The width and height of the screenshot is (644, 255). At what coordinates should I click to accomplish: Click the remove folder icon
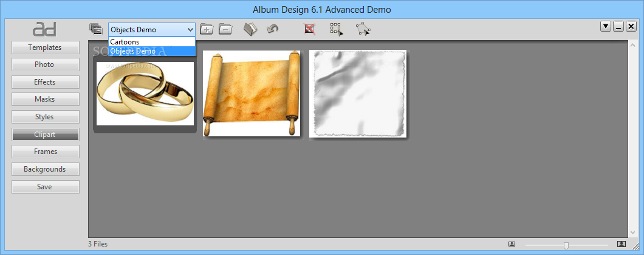point(225,29)
